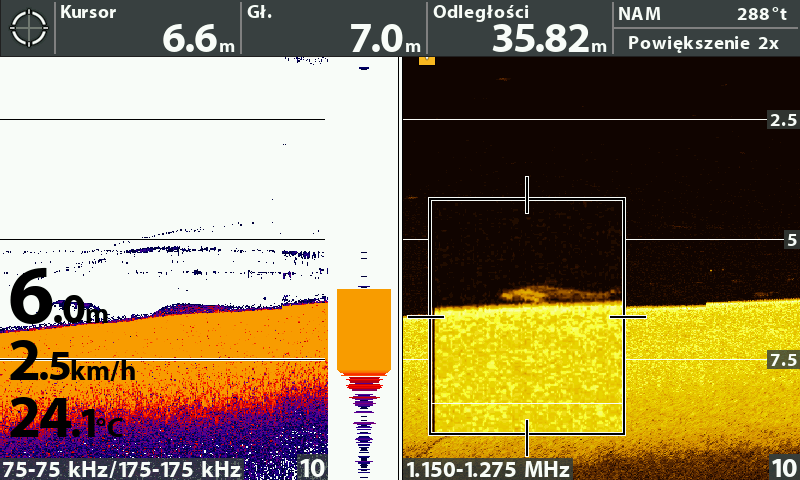Click the 2.5 depth scale marker

point(782,120)
